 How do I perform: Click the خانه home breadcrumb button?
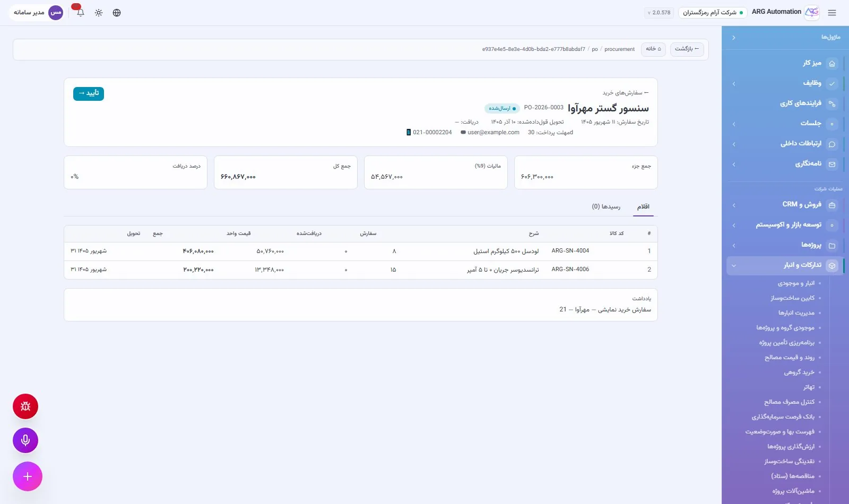pos(653,49)
